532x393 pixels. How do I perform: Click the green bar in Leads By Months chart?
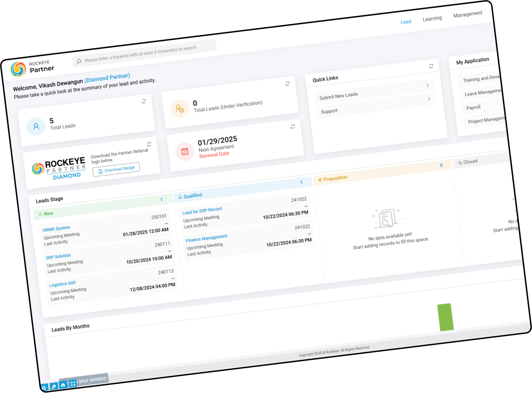446,317
